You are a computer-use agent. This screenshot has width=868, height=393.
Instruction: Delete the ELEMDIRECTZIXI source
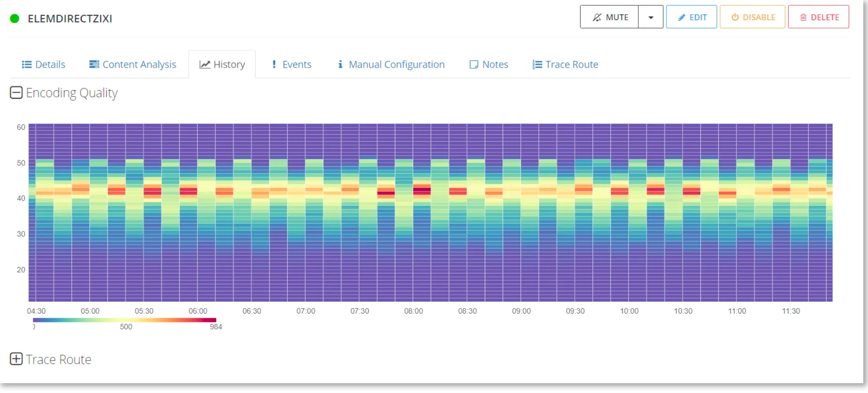[819, 17]
